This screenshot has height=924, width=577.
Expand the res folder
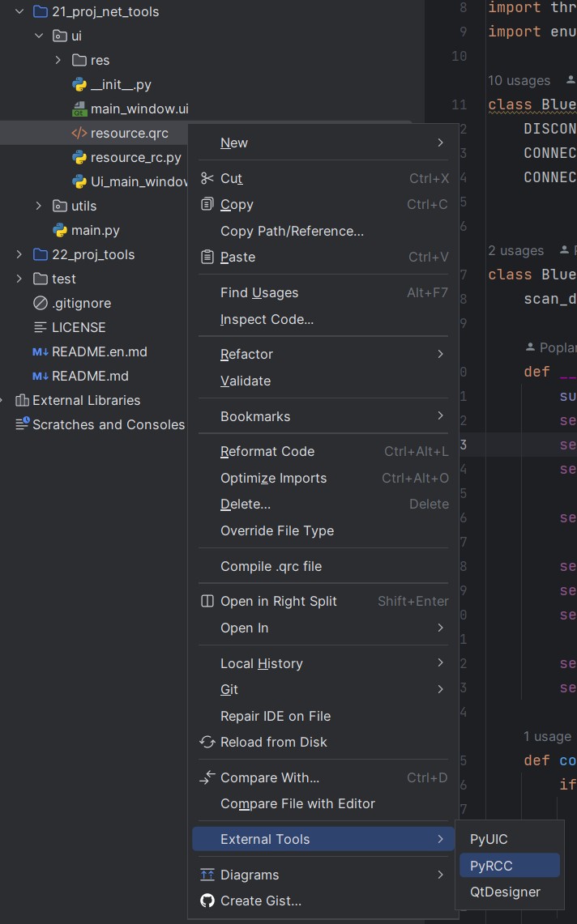[58, 60]
